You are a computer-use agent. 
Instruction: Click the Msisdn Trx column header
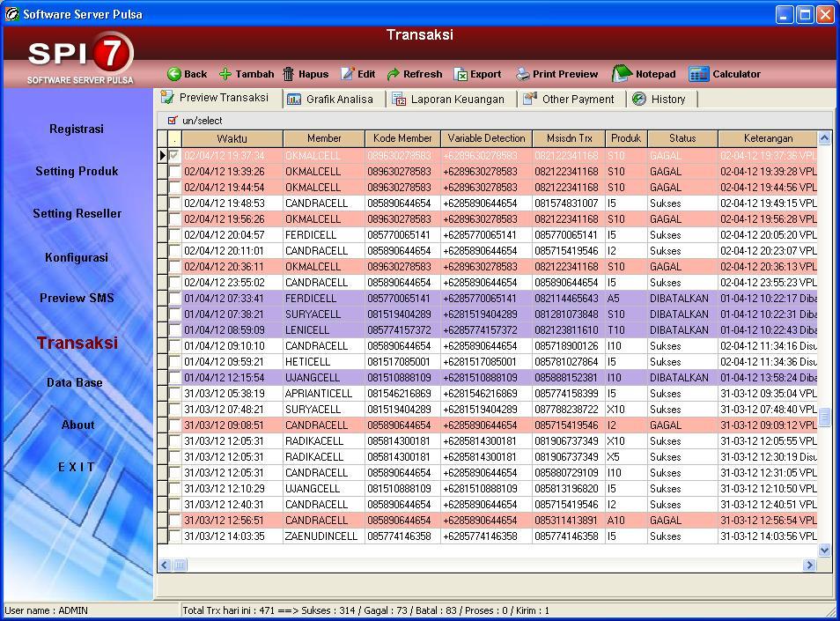point(569,138)
